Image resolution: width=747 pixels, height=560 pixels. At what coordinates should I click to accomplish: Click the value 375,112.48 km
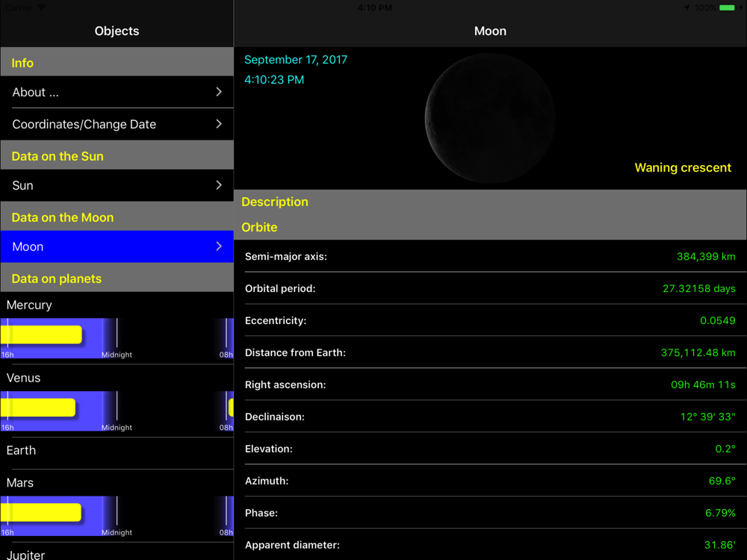point(698,353)
